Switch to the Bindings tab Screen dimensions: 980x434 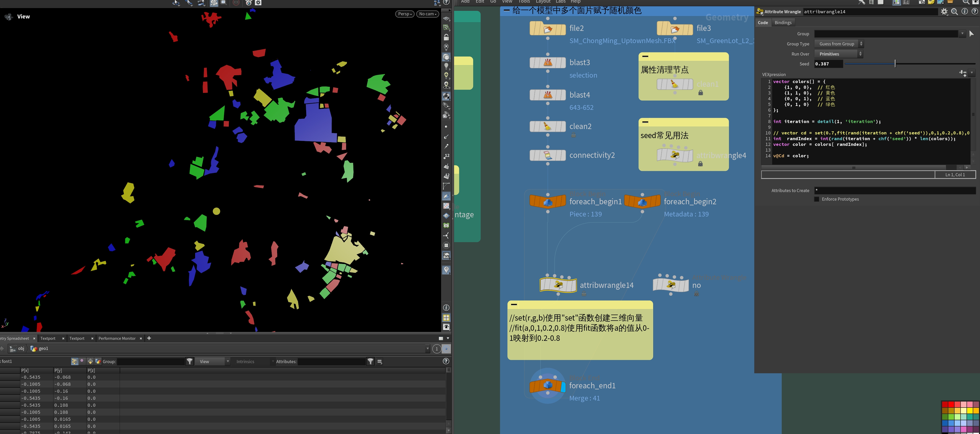(783, 23)
